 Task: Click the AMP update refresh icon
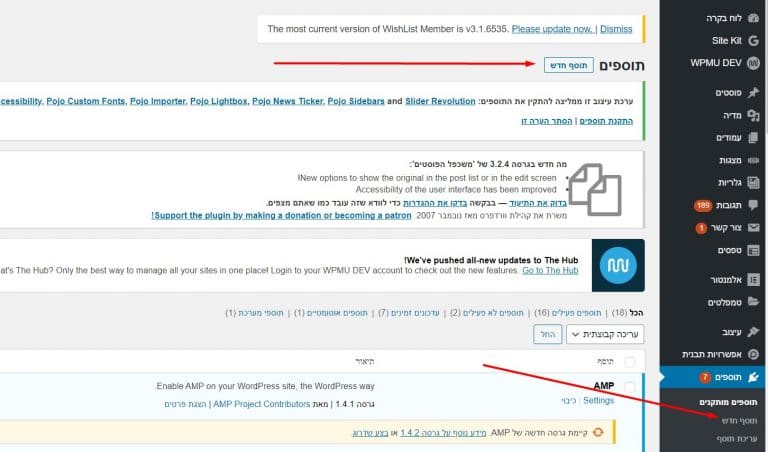click(x=598, y=432)
